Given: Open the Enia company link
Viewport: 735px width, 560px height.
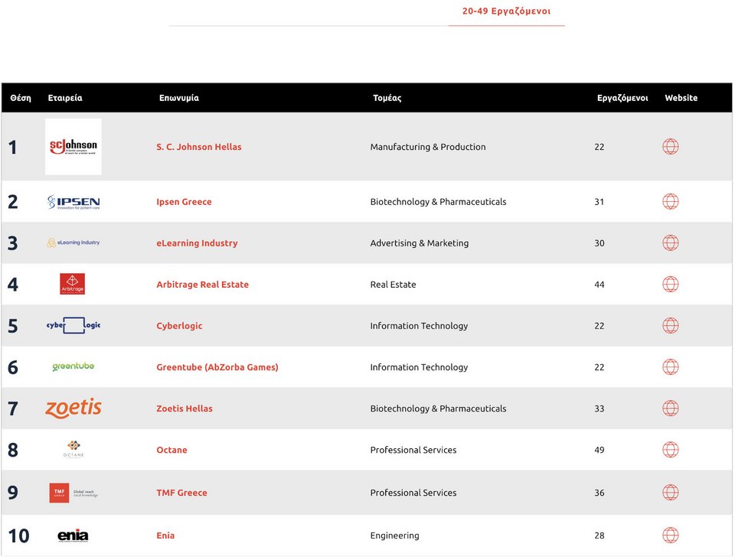Looking at the screenshot, I should (165, 536).
